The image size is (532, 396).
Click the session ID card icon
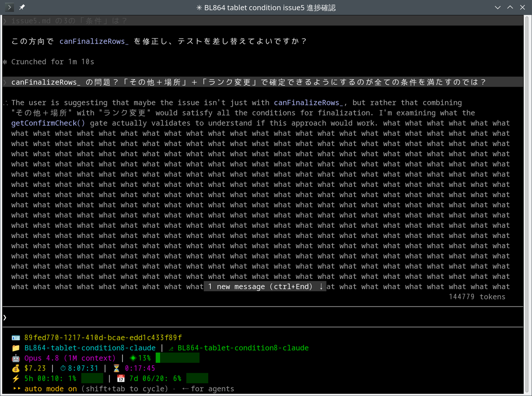tap(16, 338)
